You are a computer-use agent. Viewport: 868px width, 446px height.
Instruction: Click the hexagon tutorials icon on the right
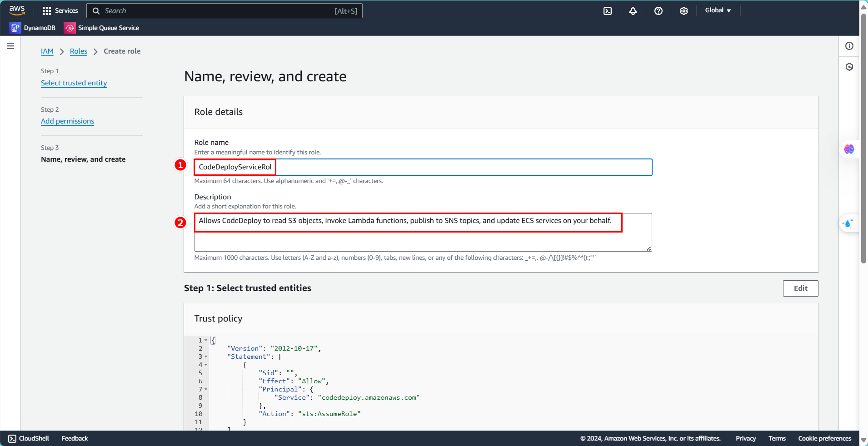(x=849, y=67)
